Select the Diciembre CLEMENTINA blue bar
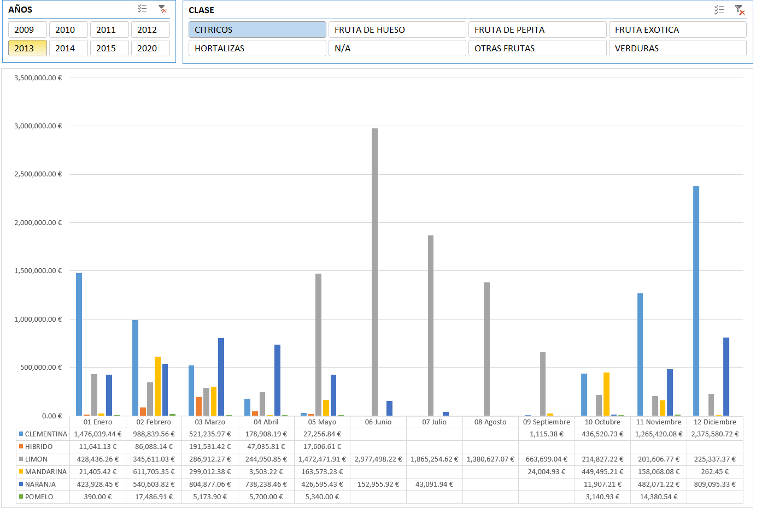The height and width of the screenshot is (532, 762). (x=696, y=300)
